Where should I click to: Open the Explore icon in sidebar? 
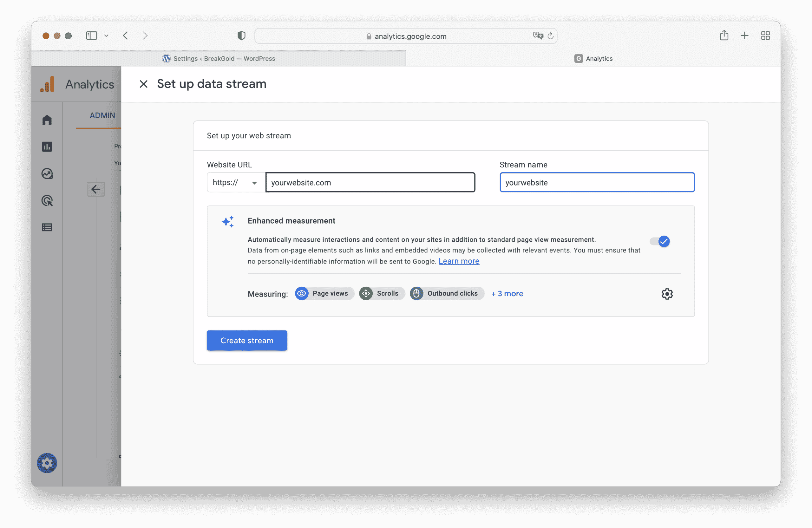(x=47, y=173)
